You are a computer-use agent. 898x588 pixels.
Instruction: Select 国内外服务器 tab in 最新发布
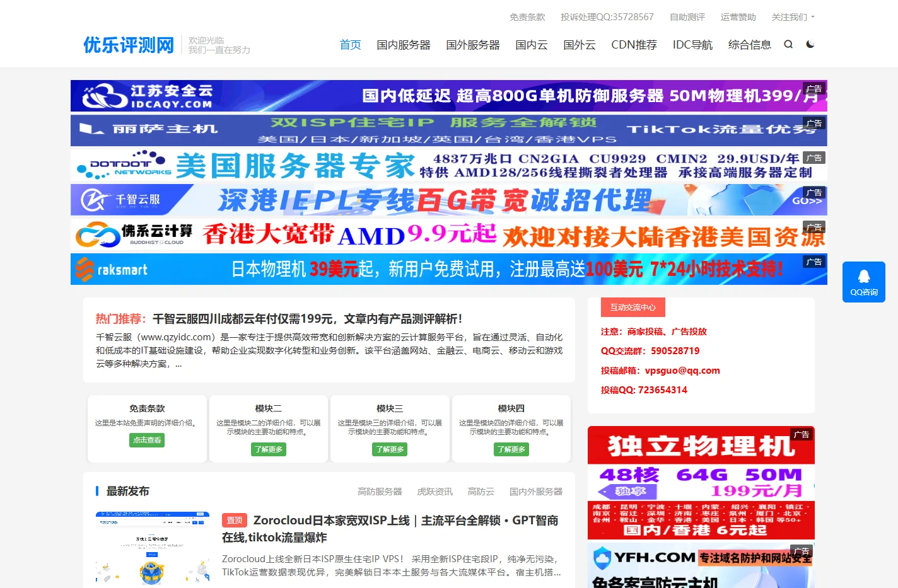[536, 492]
